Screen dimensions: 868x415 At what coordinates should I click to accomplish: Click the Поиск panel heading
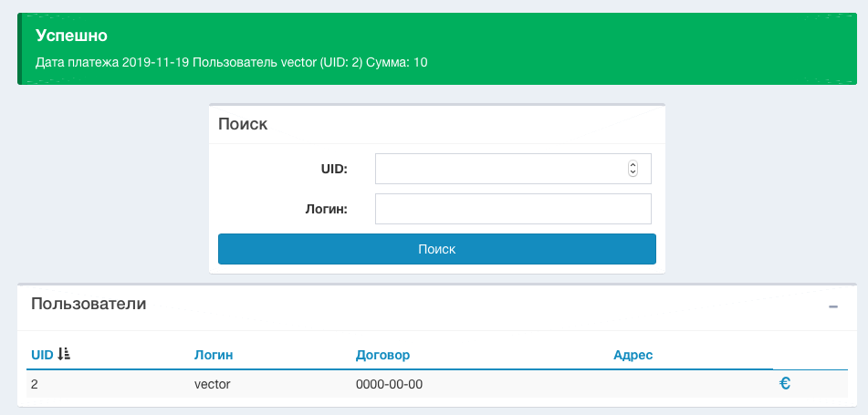(x=243, y=124)
